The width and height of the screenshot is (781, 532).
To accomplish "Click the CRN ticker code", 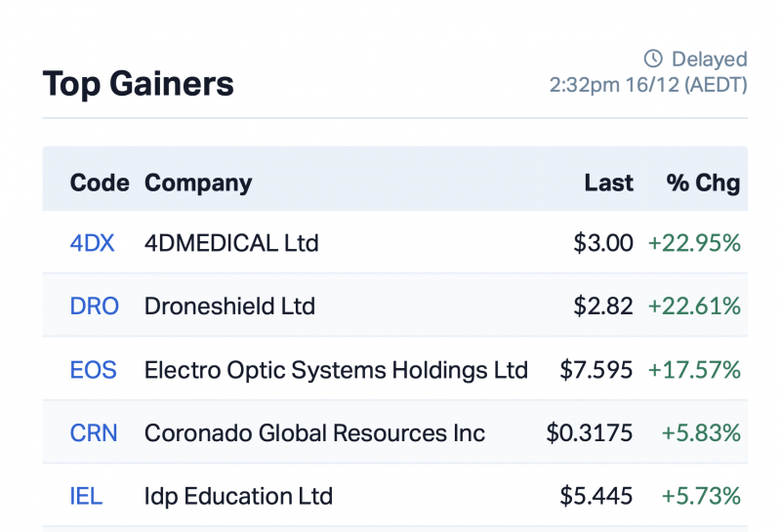I will (x=94, y=433).
